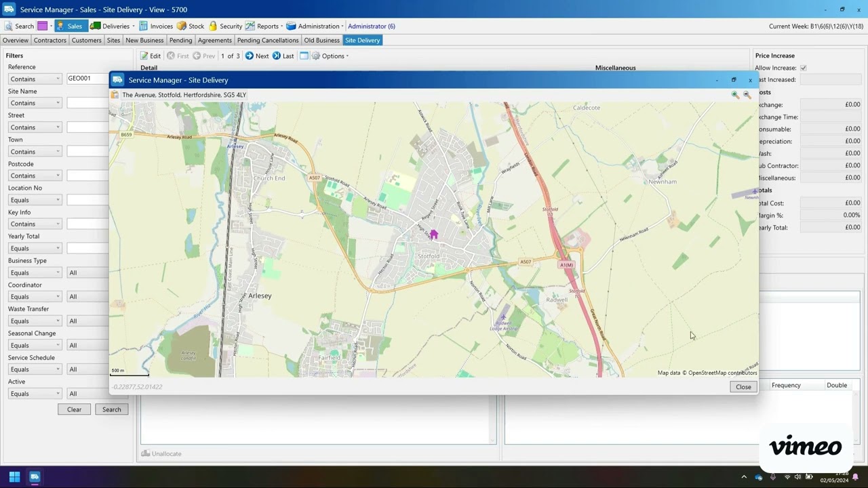Zoom in on the map
The height and width of the screenshot is (488, 868).
tap(735, 95)
